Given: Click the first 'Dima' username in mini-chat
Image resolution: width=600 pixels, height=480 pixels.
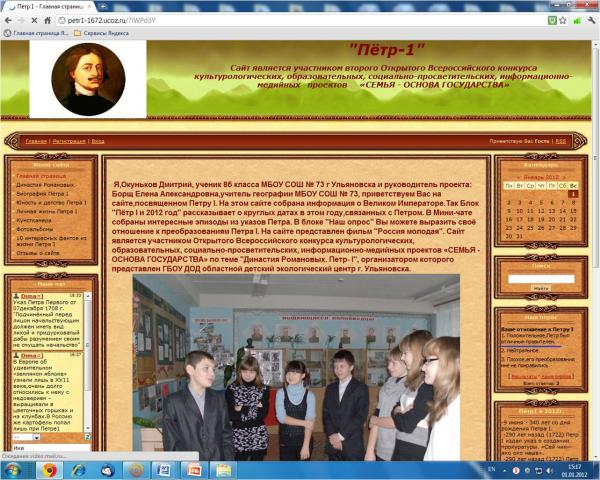Looking at the screenshot, I should pos(32,296).
